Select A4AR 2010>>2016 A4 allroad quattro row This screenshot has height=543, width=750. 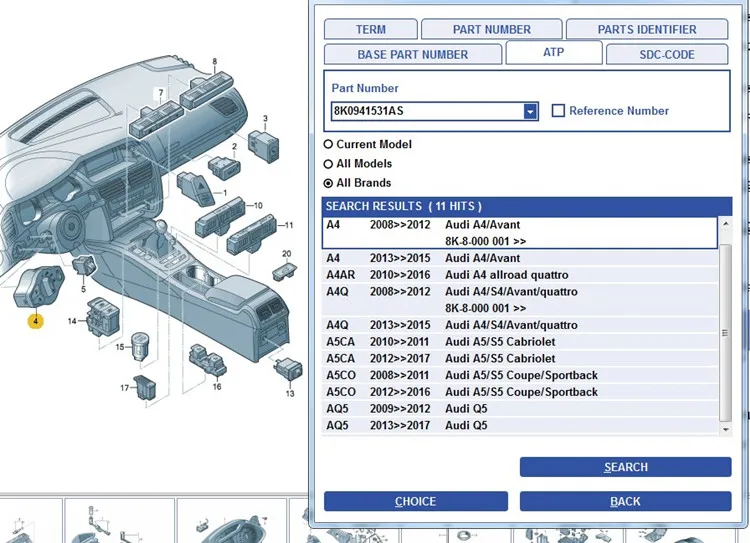coord(520,275)
